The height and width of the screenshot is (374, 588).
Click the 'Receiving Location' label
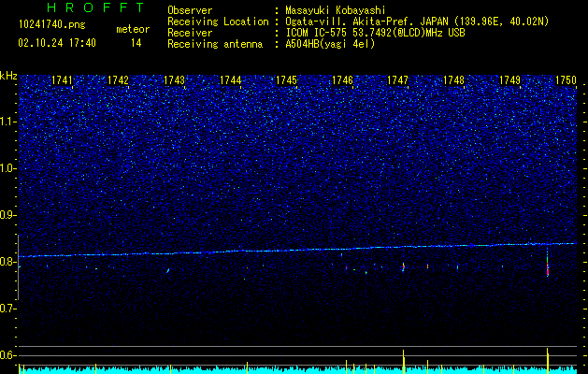coord(218,22)
